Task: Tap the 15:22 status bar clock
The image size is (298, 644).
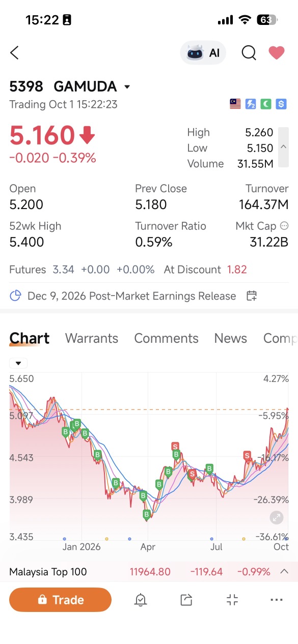Action: (42, 20)
